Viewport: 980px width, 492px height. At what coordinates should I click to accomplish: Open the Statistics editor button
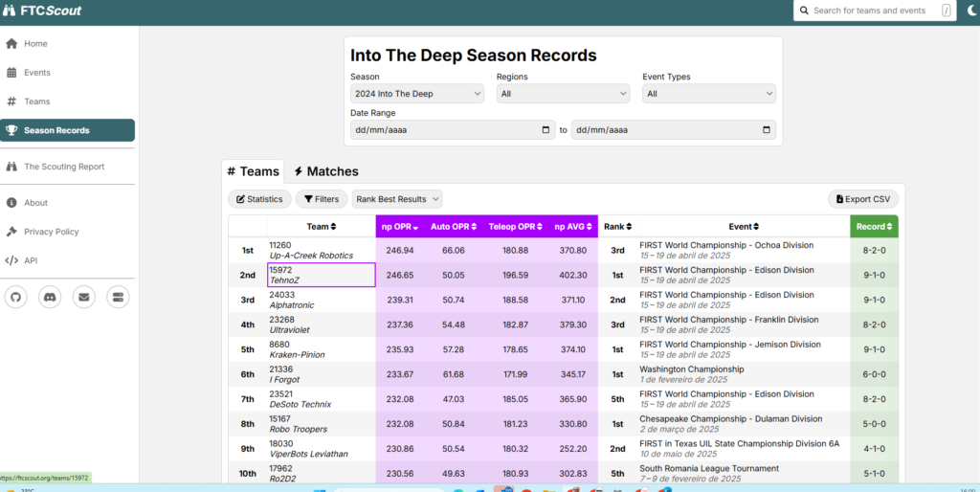259,199
